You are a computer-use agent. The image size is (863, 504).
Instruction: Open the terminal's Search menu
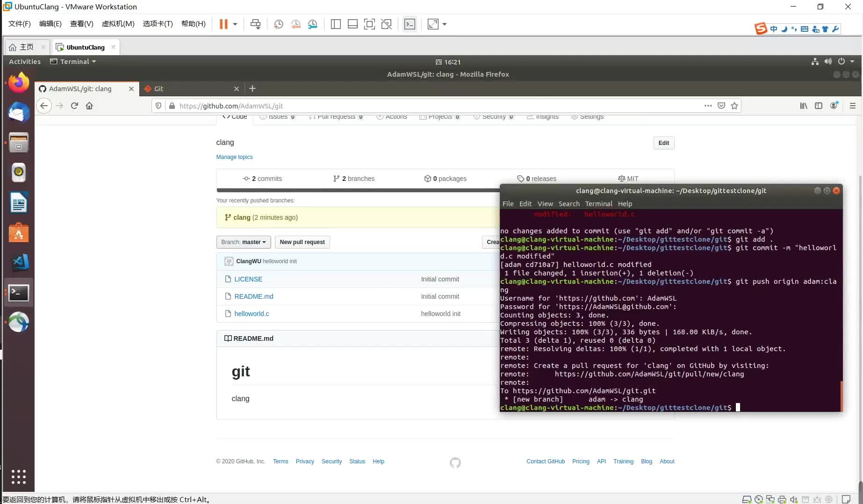tap(569, 203)
